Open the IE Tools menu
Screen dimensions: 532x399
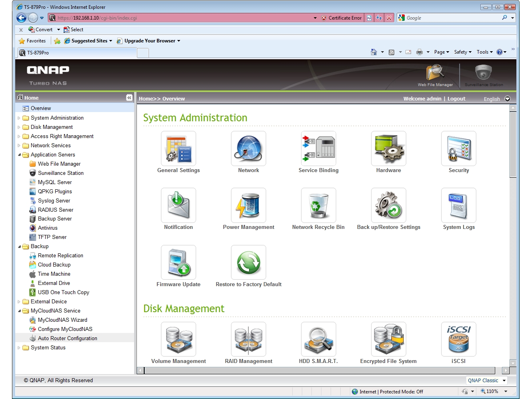click(x=485, y=52)
